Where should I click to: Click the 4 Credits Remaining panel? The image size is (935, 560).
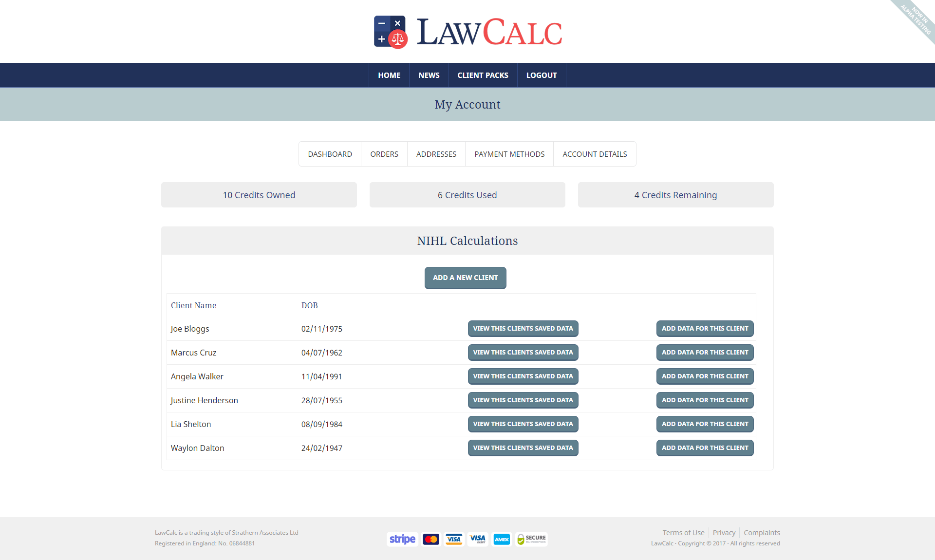coord(675,195)
